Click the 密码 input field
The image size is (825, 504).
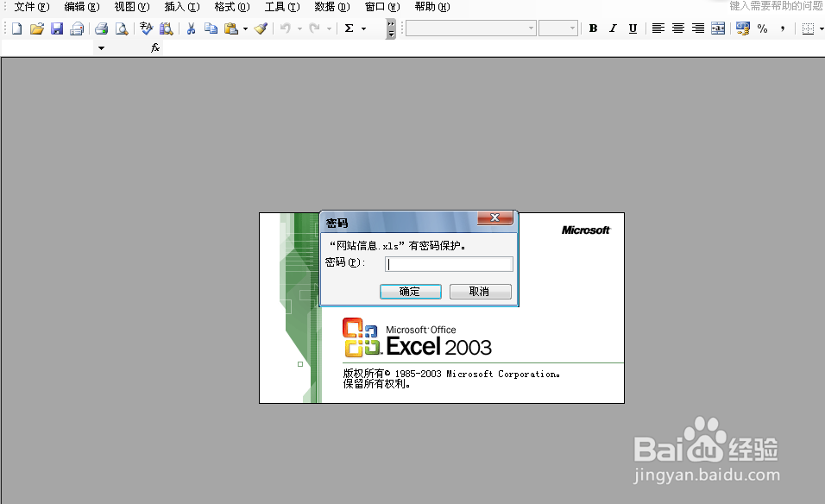(x=448, y=263)
